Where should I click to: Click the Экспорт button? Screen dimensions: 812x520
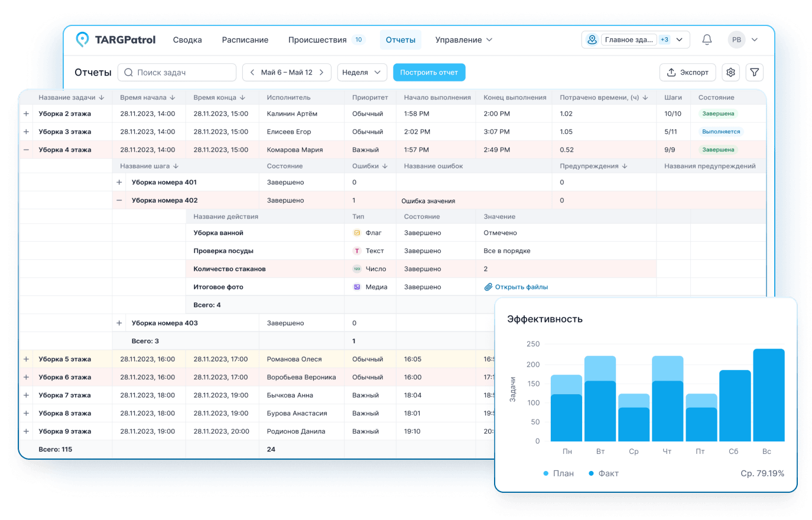pyautogui.click(x=687, y=72)
